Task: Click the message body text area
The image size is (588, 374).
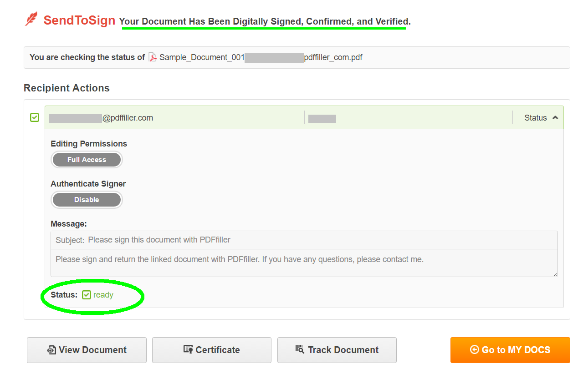Action: (304, 263)
